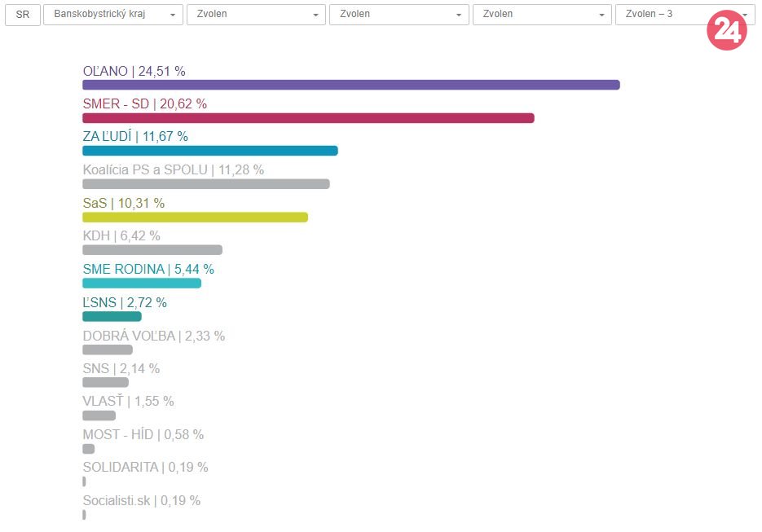The width and height of the screenshot is (762, 532).
Task: Select the VLASŤ 1,55 % label
Action: 128,402
